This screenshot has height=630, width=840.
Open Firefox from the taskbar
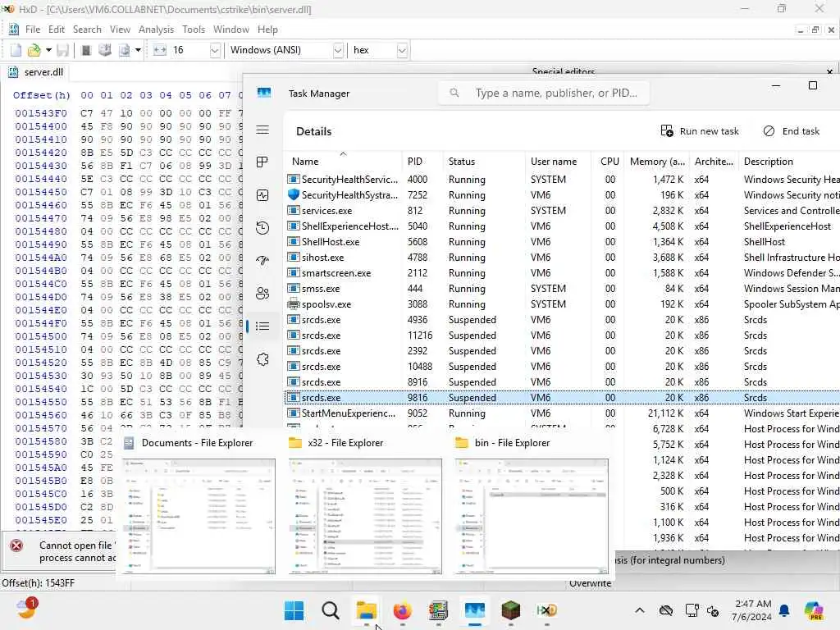pyautogui.click(x=402, y=610)
